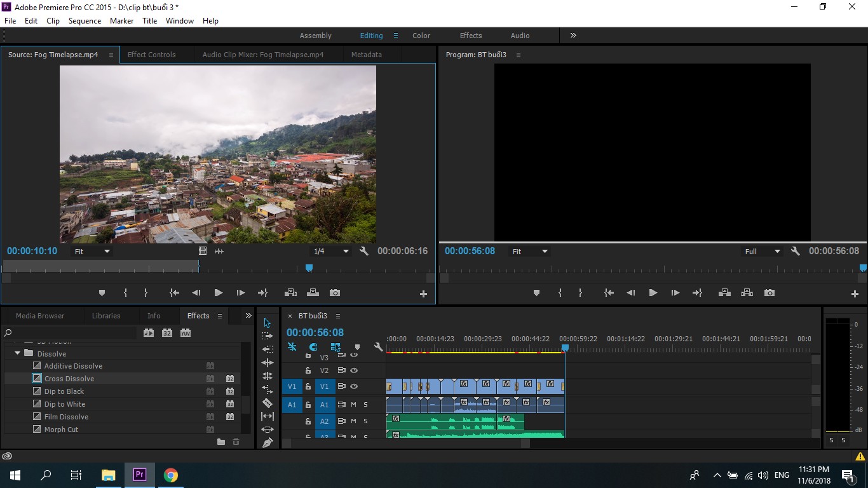Solo audio track A2
Screen dimensions: 868x488
point(365,421)
